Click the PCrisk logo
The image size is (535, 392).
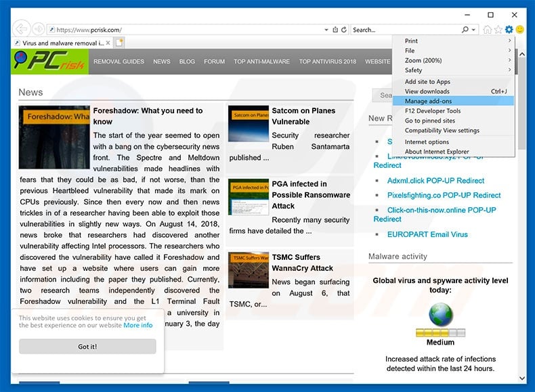(x=50, y=62)
